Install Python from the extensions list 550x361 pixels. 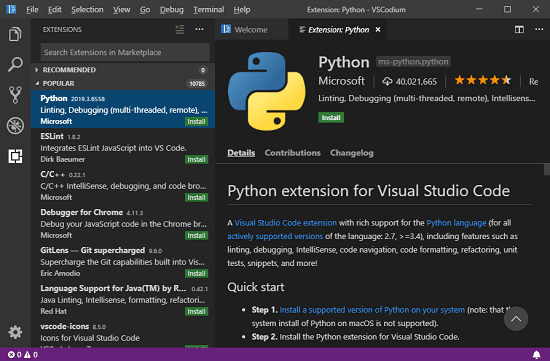[196, 121]
